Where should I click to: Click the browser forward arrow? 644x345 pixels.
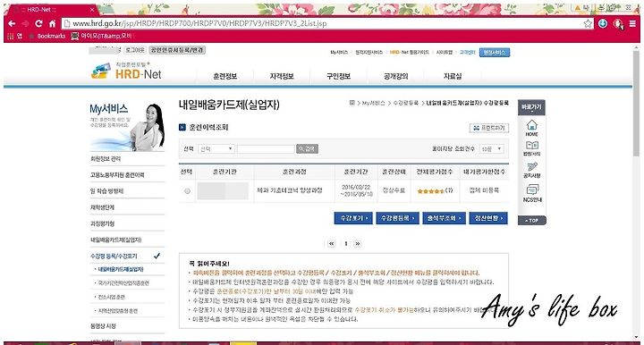coord(25,24)
